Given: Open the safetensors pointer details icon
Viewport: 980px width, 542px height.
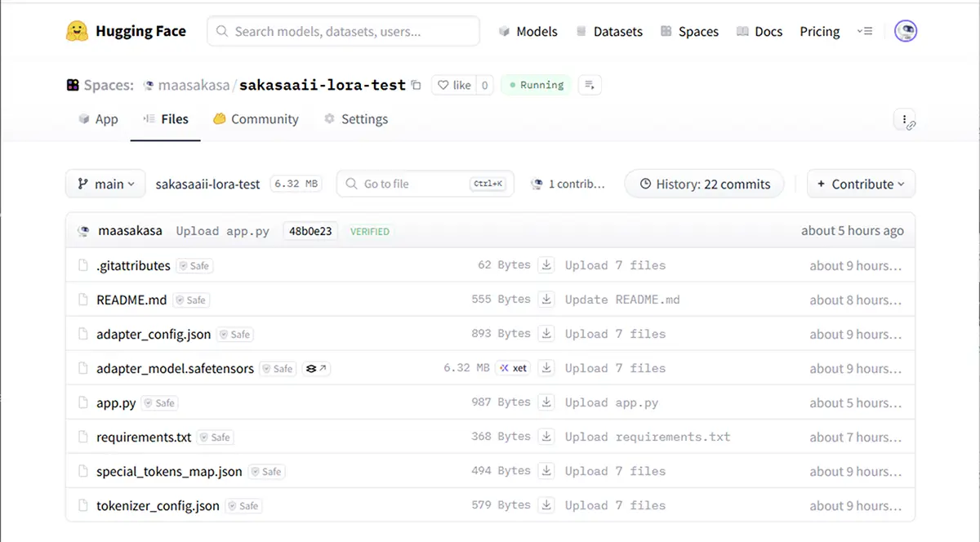Looking at the screenshot, I should pos(316,369).
